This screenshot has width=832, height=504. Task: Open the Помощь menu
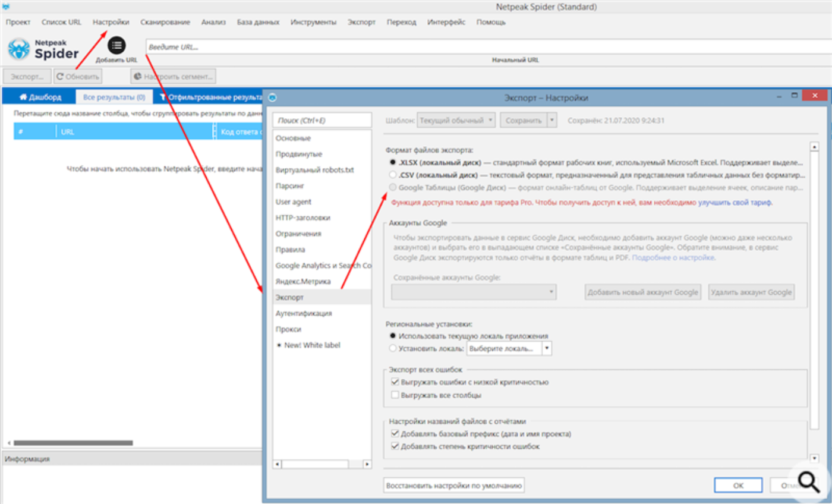(x=491, y=22)
